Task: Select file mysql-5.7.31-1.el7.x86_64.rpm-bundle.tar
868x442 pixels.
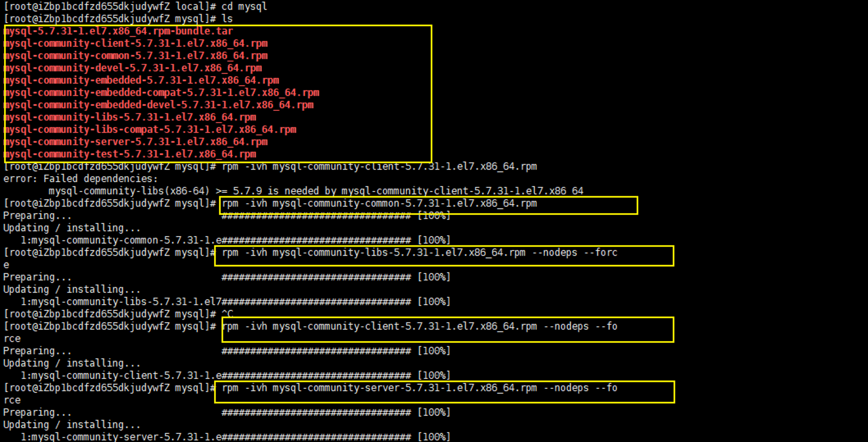Action: (118, 31)
